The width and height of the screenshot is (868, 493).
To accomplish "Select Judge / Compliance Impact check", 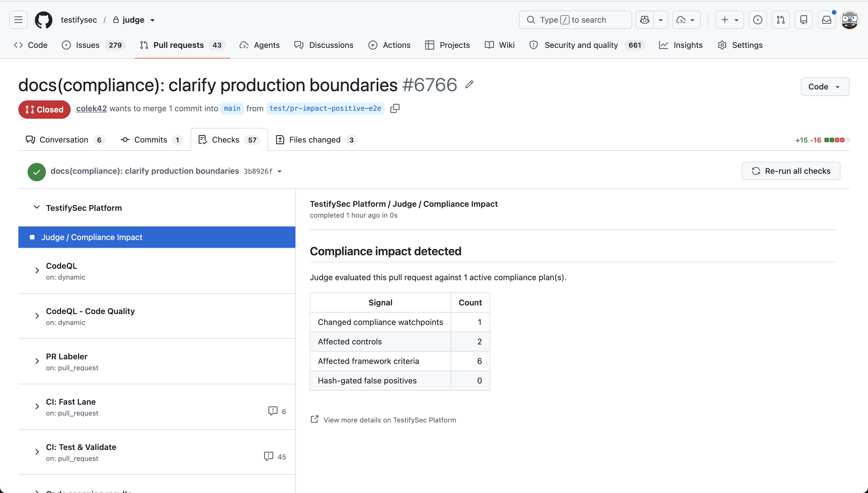I will 157,237.
